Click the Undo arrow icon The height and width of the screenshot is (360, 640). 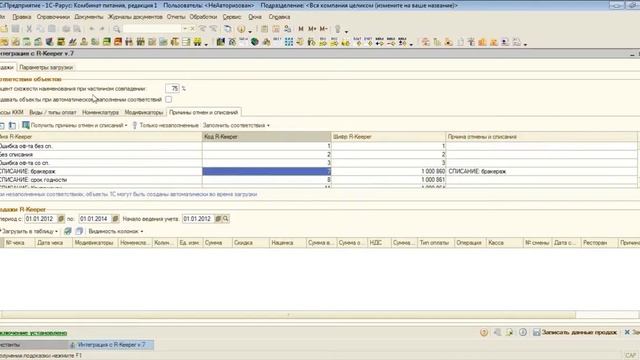[91, 29]
